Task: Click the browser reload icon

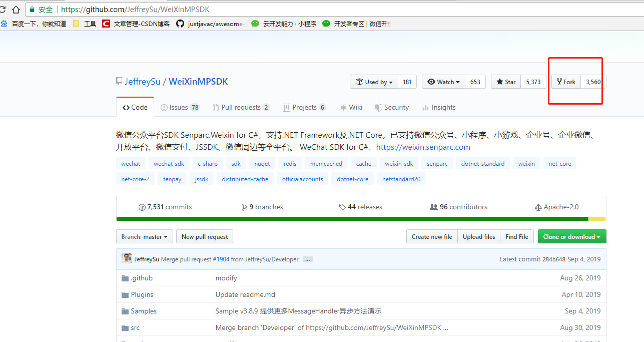Action: click(x=2, y=9)
